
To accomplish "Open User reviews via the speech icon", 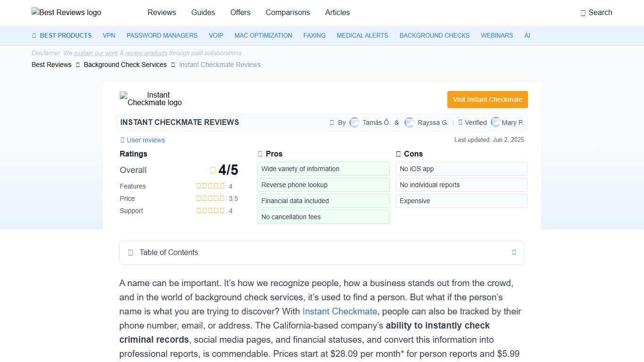I will [x=121, y=140].
